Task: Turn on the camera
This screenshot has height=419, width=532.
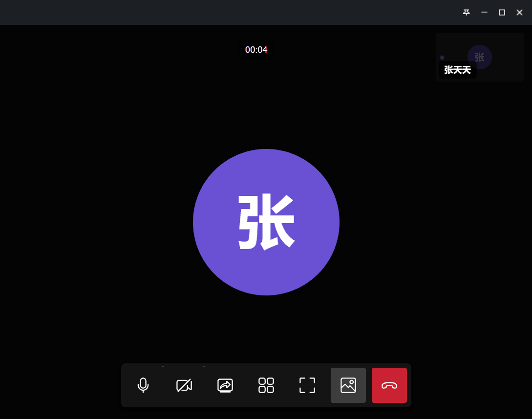Action: click(x=184, y=385)
